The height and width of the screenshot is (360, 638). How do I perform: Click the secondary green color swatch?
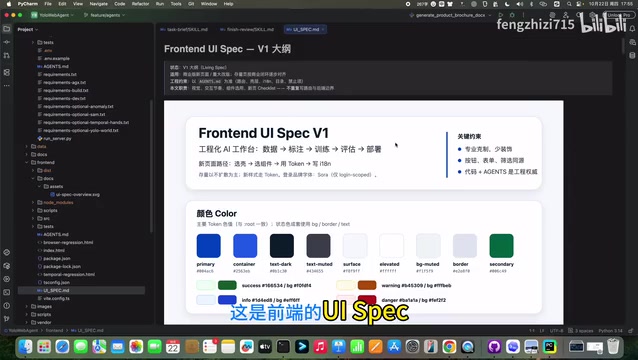[x=501, y=246]
